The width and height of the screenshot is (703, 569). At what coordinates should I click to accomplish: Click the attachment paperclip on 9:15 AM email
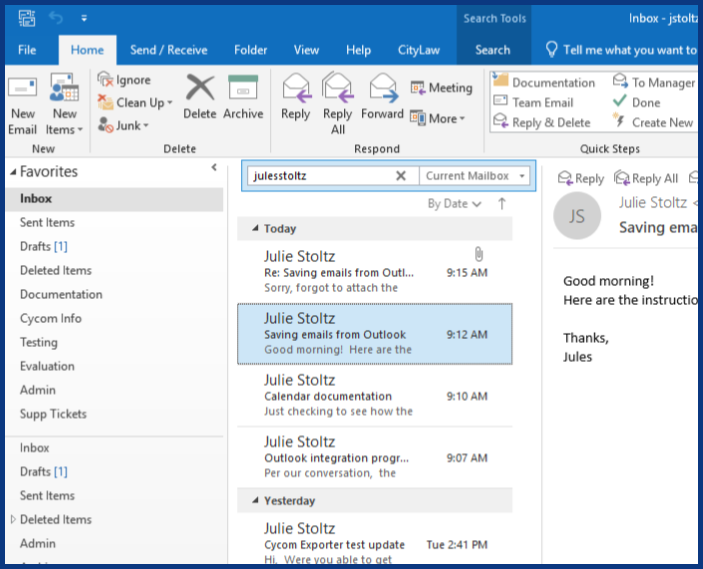[x=478, y=254]
